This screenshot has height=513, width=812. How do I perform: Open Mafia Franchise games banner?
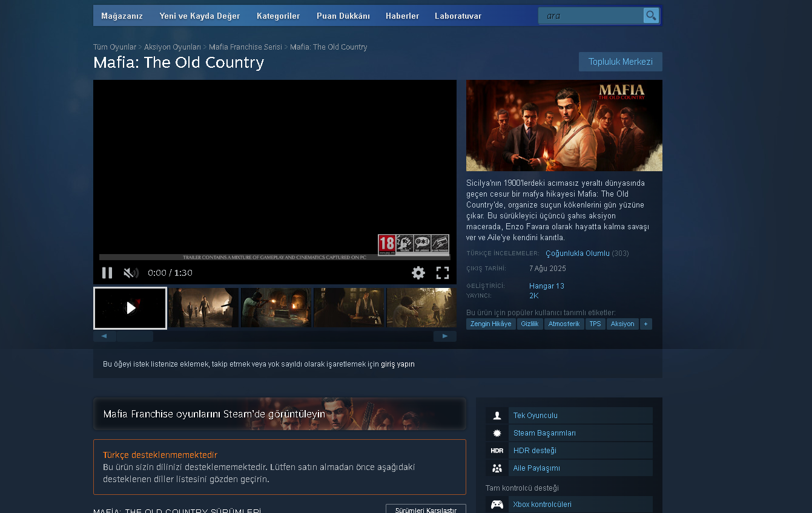tap(280, 414)
